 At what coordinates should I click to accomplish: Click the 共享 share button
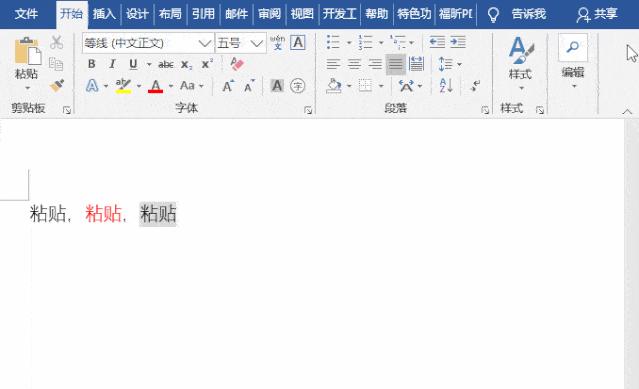[597, 14]
